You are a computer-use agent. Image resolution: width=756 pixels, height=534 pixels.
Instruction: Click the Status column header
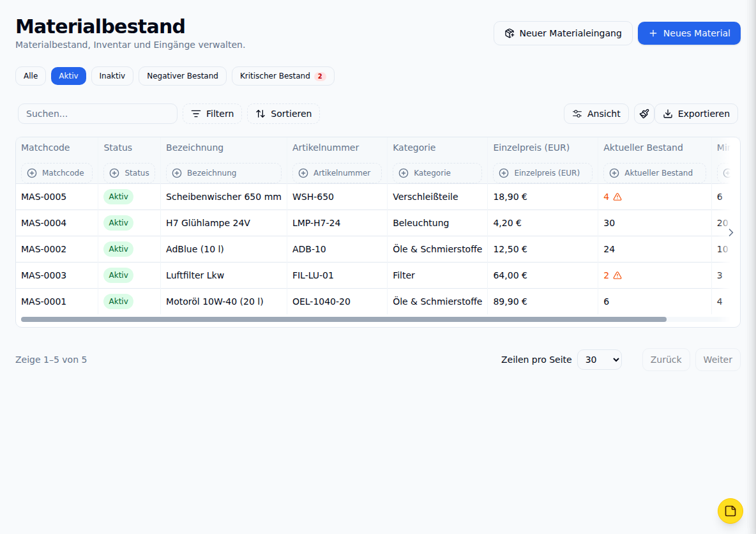click(117, 148)
